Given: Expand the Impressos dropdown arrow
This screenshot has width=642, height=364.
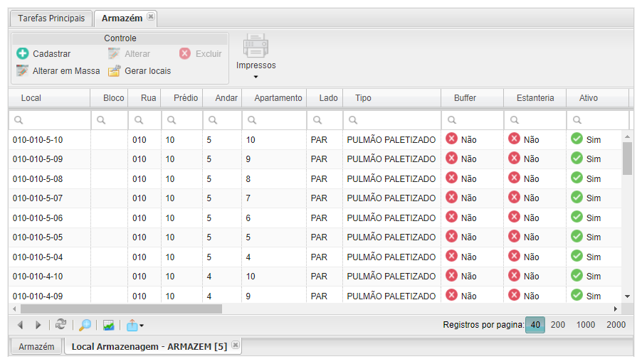Looking at the screenshot, I should [256, 77].
